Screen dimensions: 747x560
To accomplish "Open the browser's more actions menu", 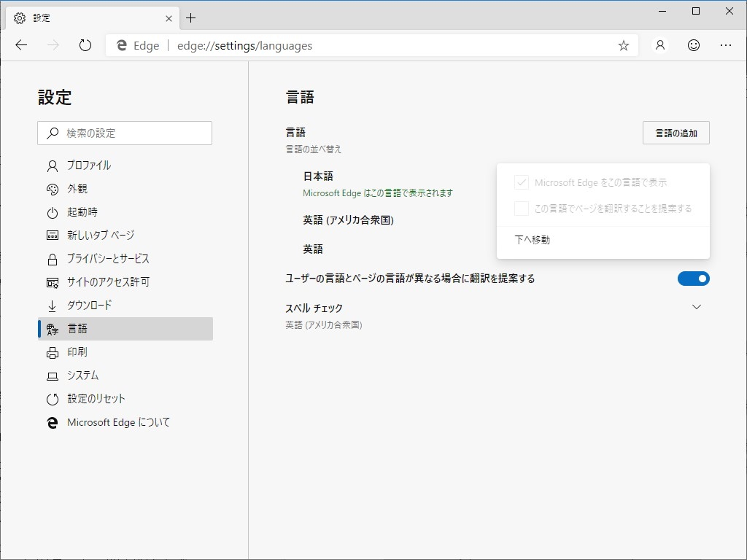I will click(726, 45).
